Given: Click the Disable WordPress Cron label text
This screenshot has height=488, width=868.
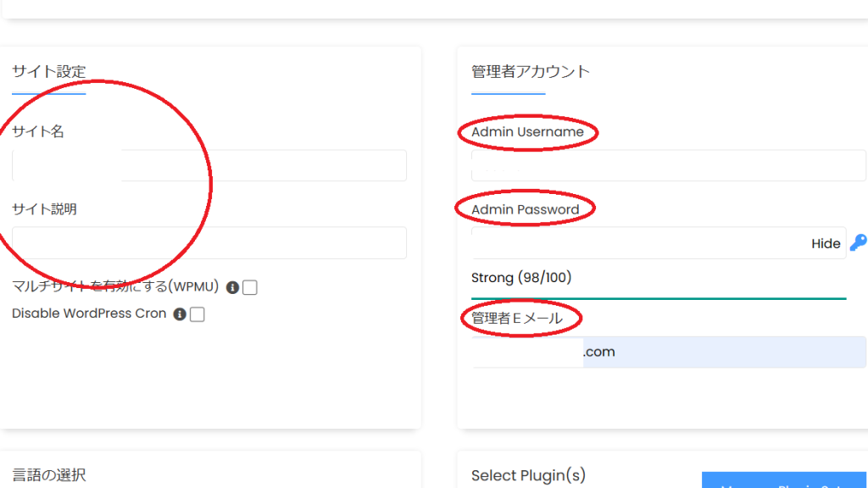Looking at the screenshot, I should tap(89, 313).
